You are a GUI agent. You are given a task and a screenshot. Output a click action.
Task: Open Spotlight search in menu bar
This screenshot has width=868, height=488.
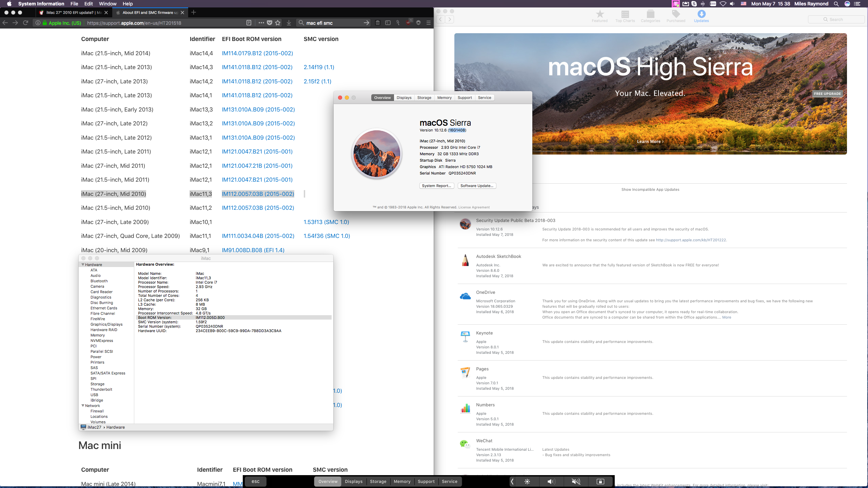pos(836,4)
